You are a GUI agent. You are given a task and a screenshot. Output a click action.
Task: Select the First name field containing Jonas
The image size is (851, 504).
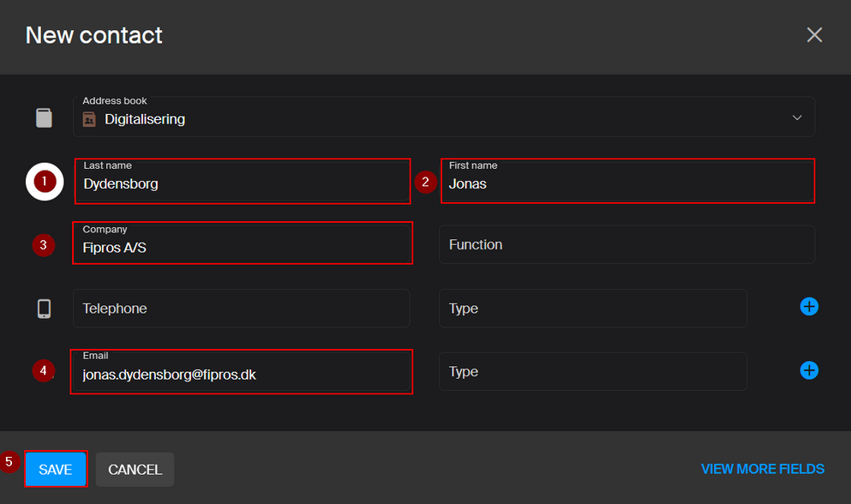point(626,183)
